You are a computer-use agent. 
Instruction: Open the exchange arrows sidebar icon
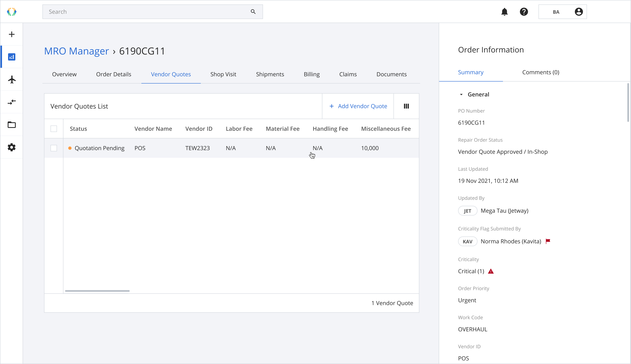[12, 102]
